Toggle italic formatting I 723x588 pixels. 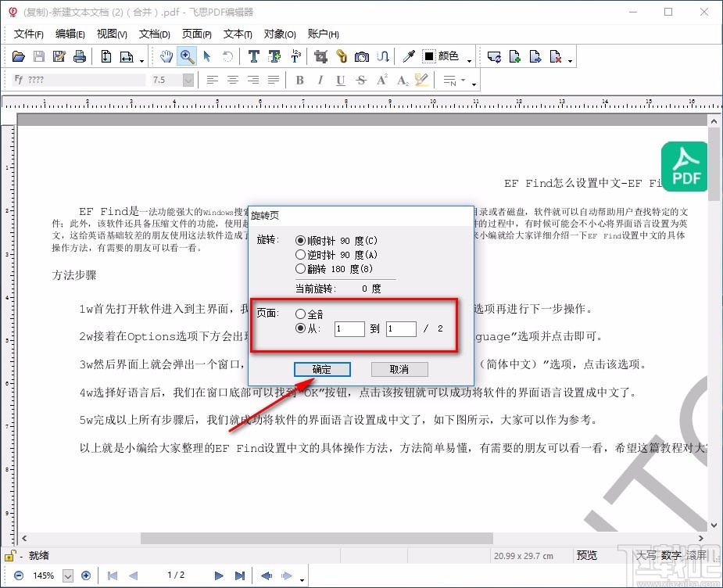pos(320,81)
